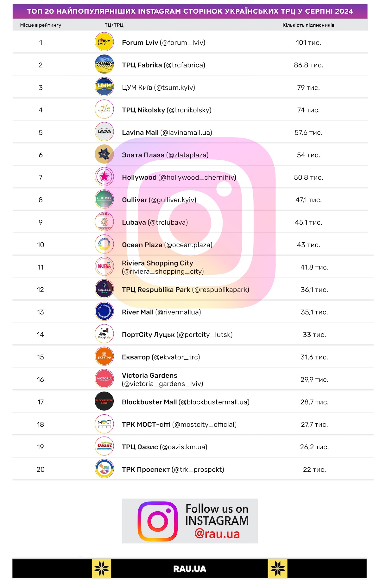Select the River Mall (@rivermallua) row text
Image resolution: width=380 pixels, height=588 pixels.
161,312
